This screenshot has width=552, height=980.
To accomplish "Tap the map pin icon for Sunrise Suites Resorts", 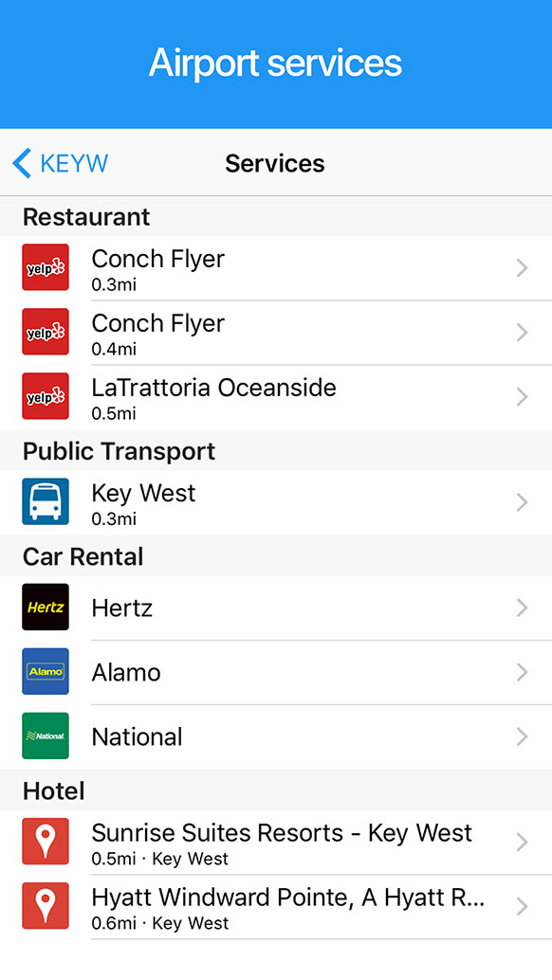I will (x=45, y=841).
